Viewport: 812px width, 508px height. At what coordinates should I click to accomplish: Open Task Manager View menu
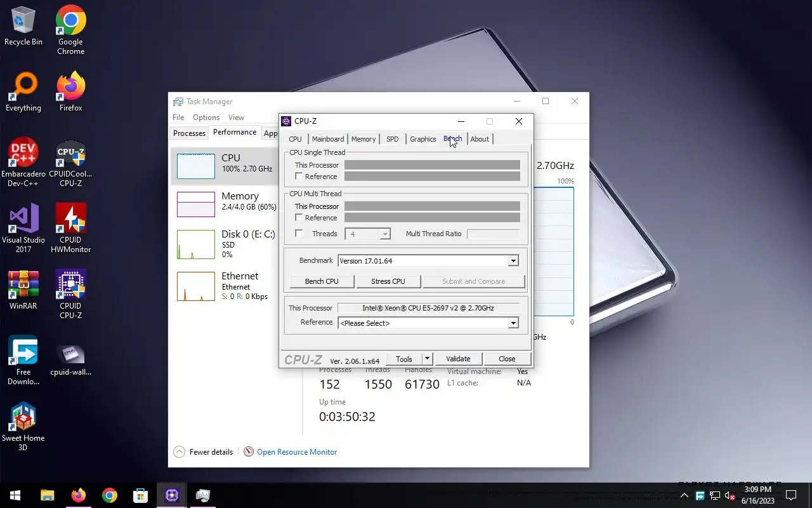(x=236, y=117)
